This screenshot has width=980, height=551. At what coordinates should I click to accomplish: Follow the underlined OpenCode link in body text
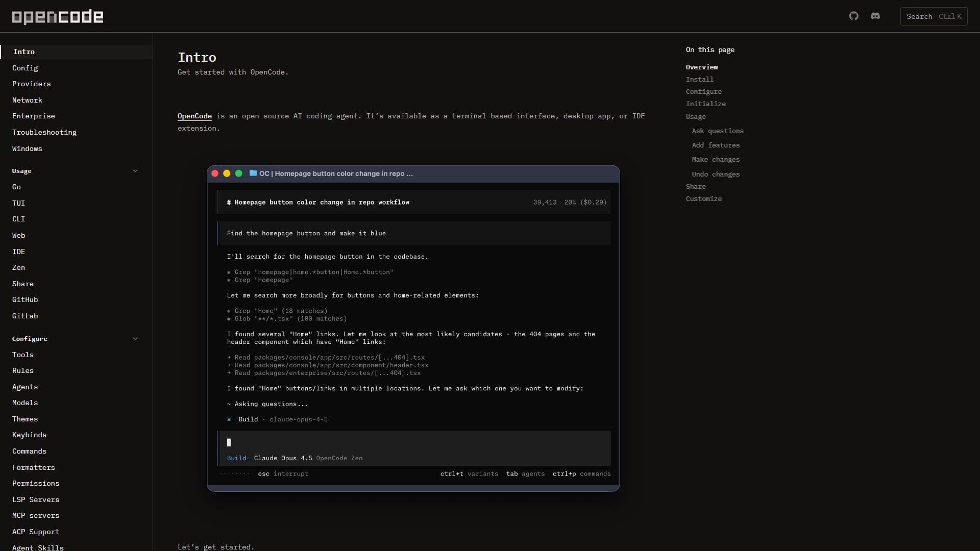point(194,116)
